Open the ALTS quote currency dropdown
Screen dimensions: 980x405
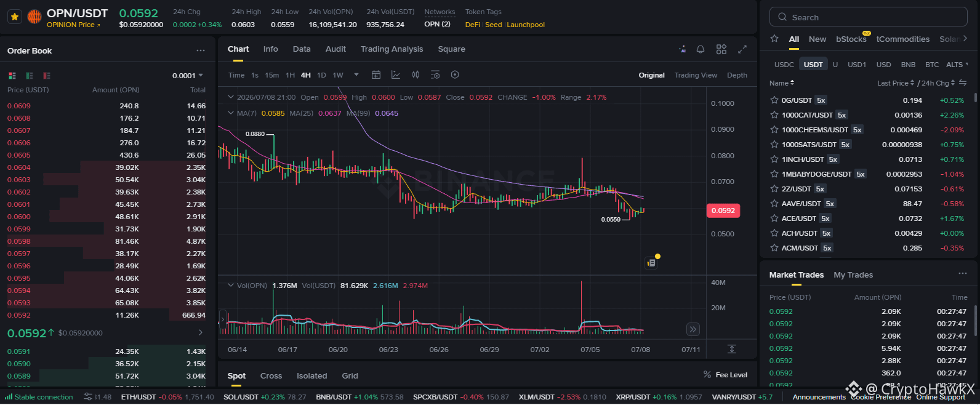tap(957, 65)
